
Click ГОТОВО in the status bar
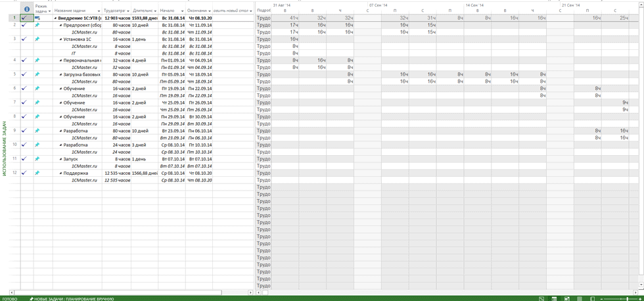(x=9, y=299)
